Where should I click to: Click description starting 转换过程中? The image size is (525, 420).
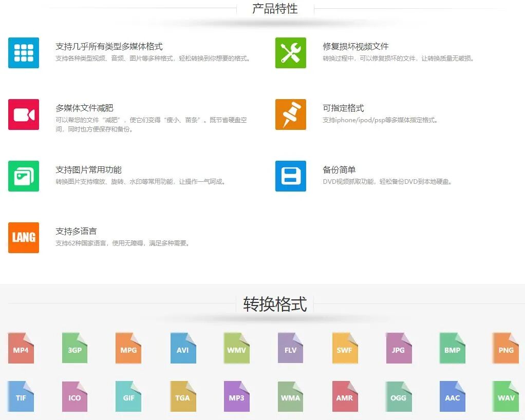coord(399,58)
